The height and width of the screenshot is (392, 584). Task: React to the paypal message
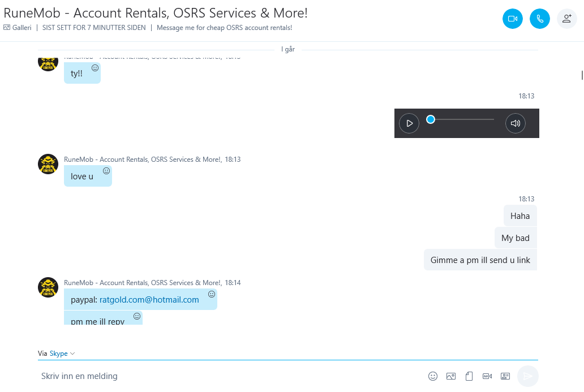[212, 294]
